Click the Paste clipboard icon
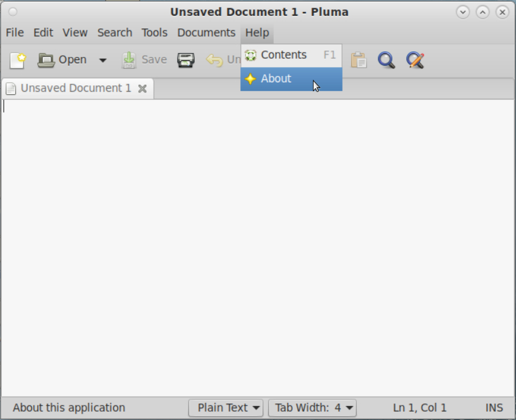Viewport: 516px width, 420px height. [x=359, y=59]
